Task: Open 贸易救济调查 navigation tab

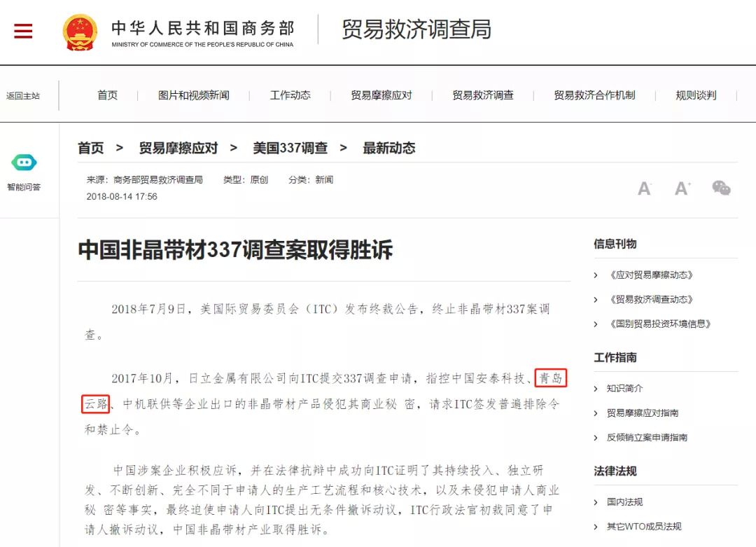Action: click(483, 95)
